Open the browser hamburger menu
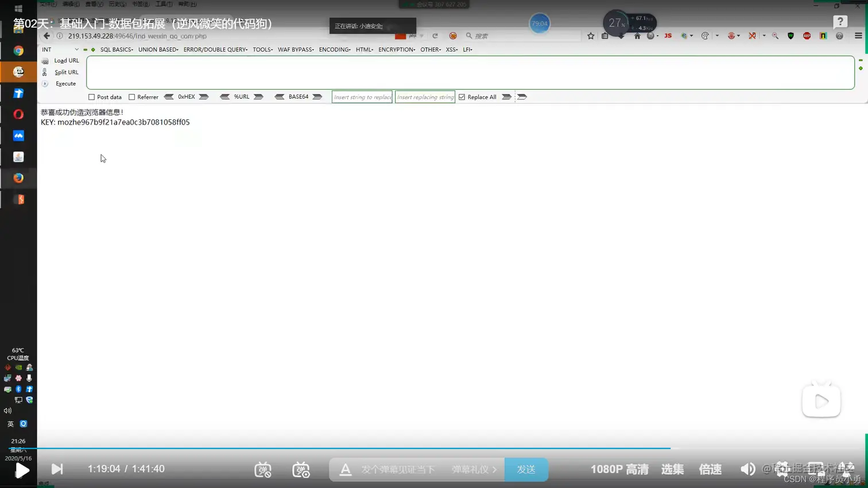The width and height of the screenshot is (868, 488). 858,36
